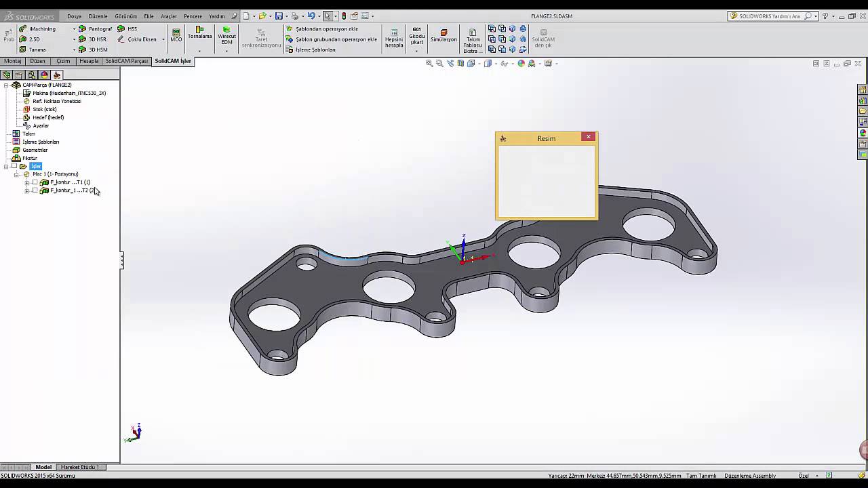
Task: Click the Undo icon in title toolbar
Action: pos(311,16)
